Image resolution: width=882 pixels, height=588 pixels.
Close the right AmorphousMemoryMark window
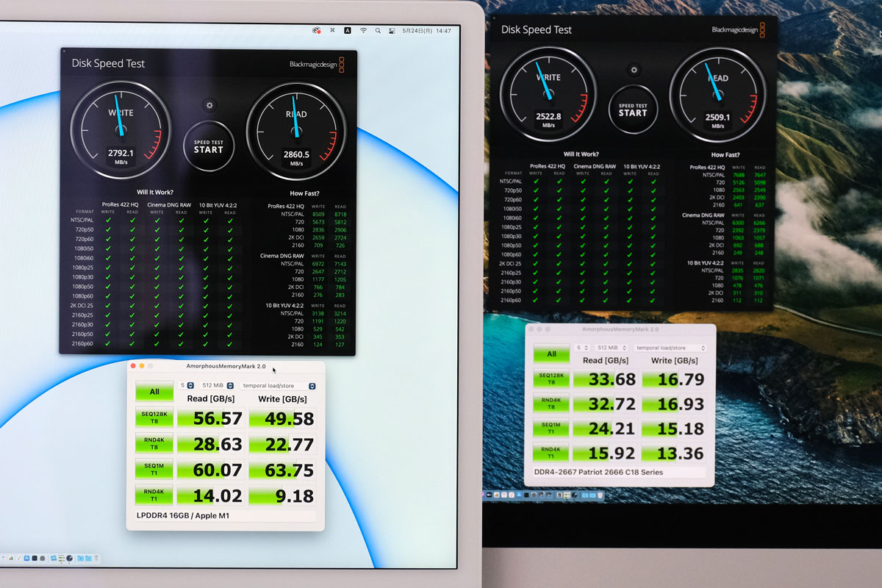point(532,330)
